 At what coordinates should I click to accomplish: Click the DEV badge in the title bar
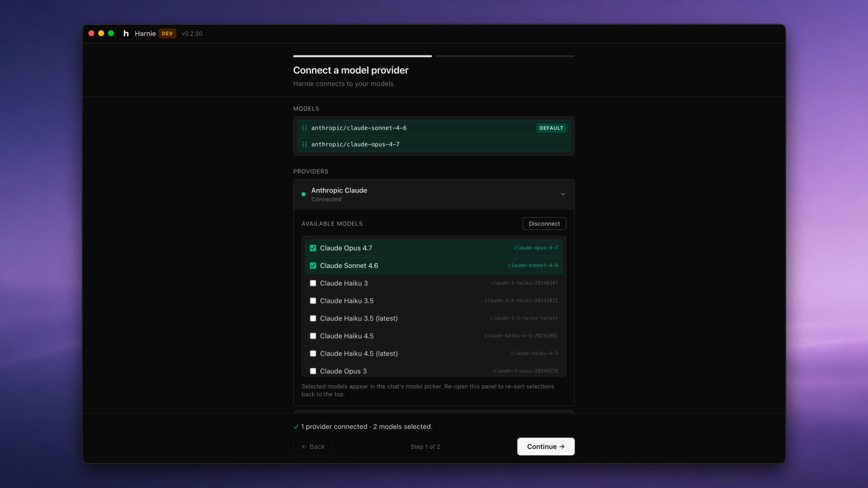(x=167, y=33)
